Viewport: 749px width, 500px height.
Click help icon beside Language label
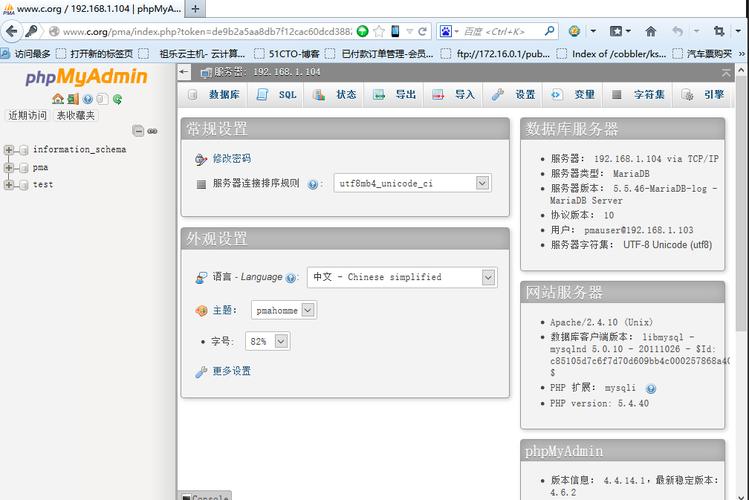(290, 278)
